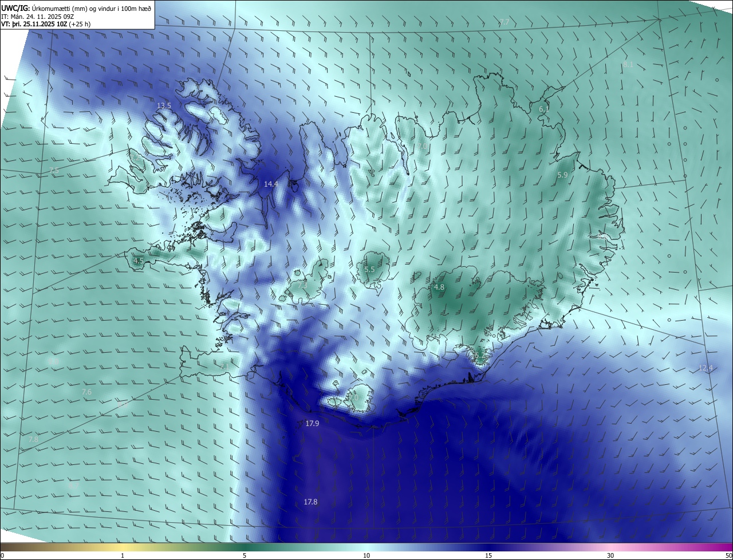Click the 7.5 value over the western ocean
The image size is (733, 560).
click(54, 171)
